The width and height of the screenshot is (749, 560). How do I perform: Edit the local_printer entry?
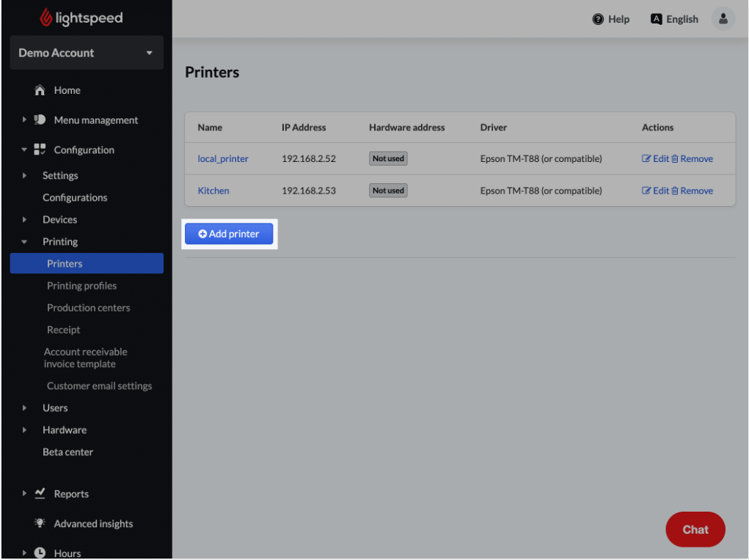pos(655,158)
